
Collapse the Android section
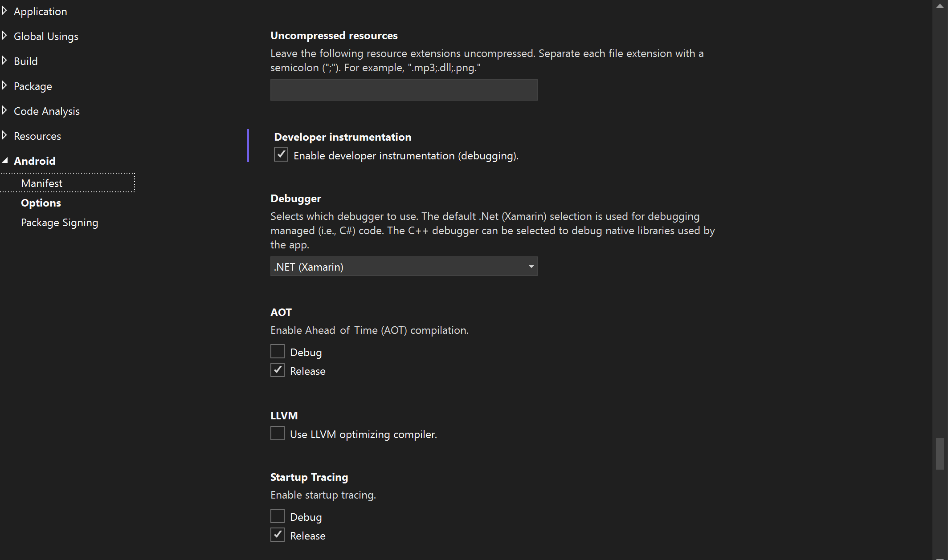6,160
